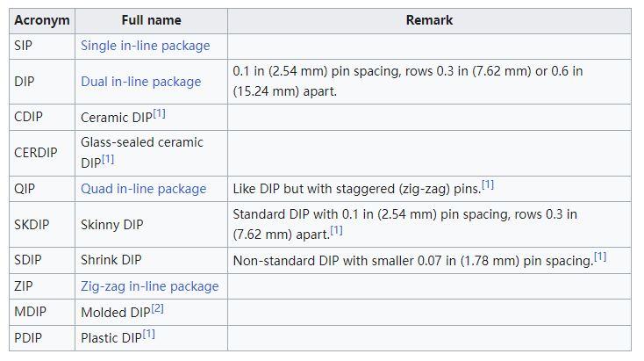644x361 pixels.
Task: Select the Remark column header
Action: [429, 20]
